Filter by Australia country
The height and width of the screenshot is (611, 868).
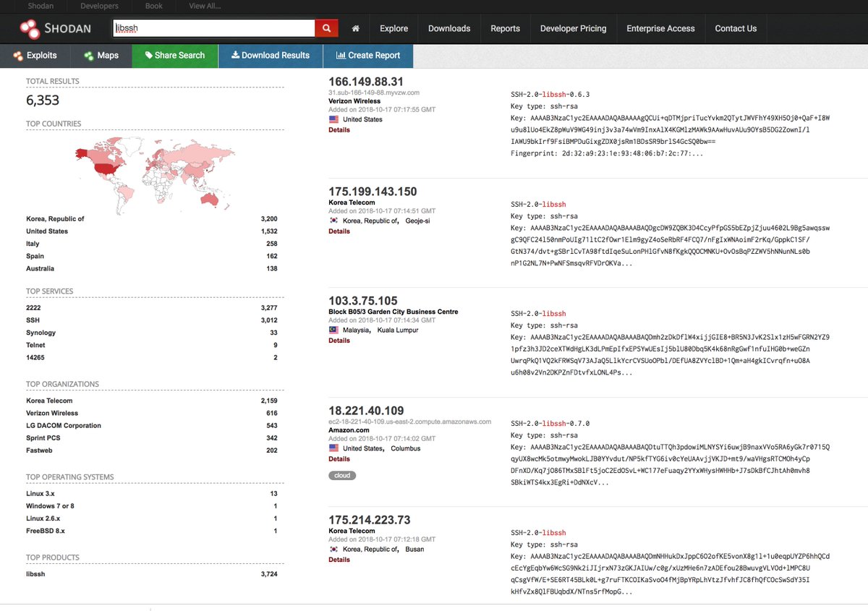pos(40,268)
